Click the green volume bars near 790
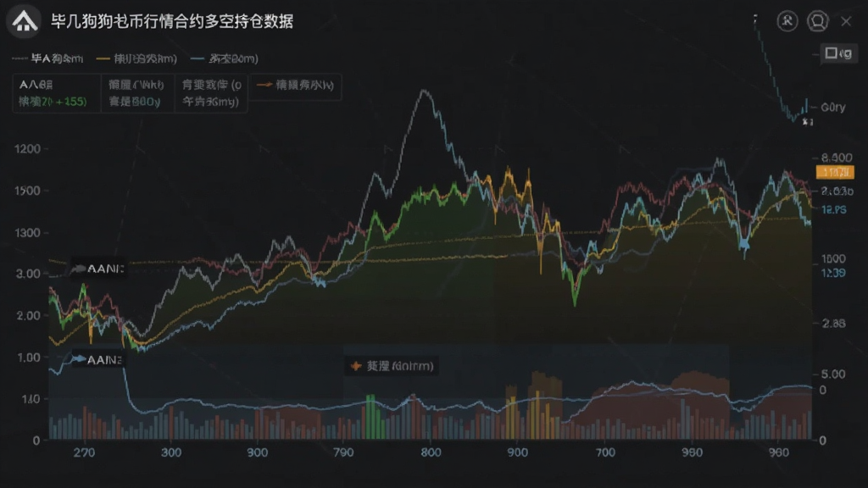This screenshot has height=488, width=868. click(x=374, y=417)
